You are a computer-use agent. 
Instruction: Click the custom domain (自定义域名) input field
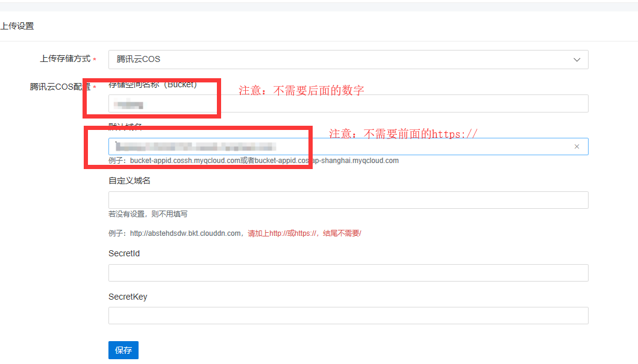(348, 200)
